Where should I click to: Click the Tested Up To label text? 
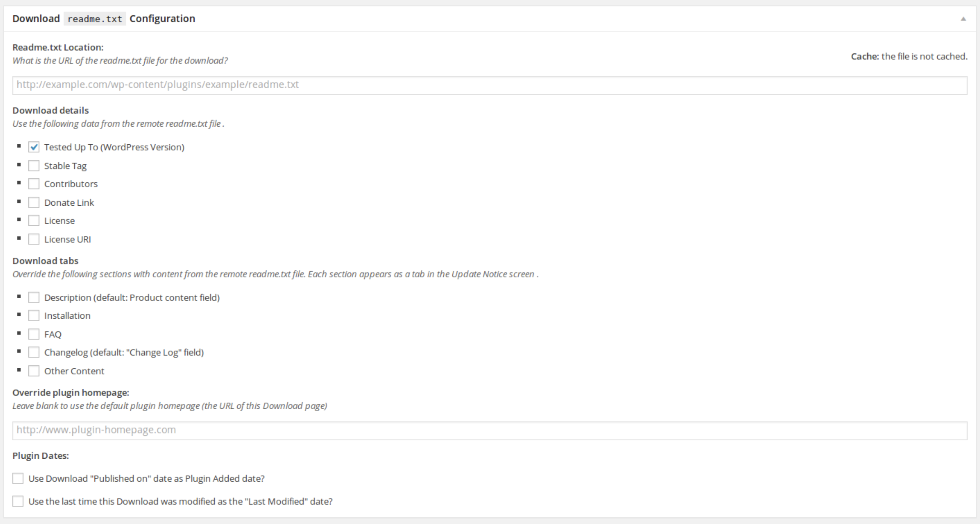click(x=114, y=147)
